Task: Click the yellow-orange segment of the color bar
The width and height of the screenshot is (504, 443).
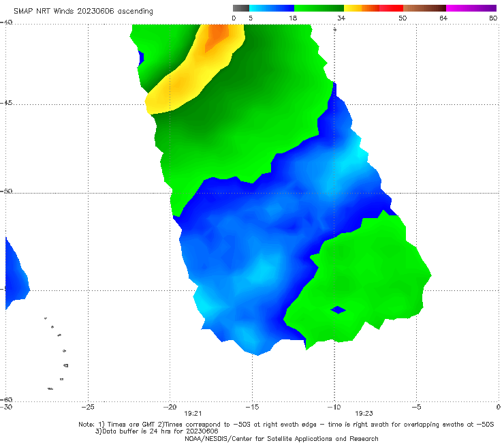Action: coord(362,8)
